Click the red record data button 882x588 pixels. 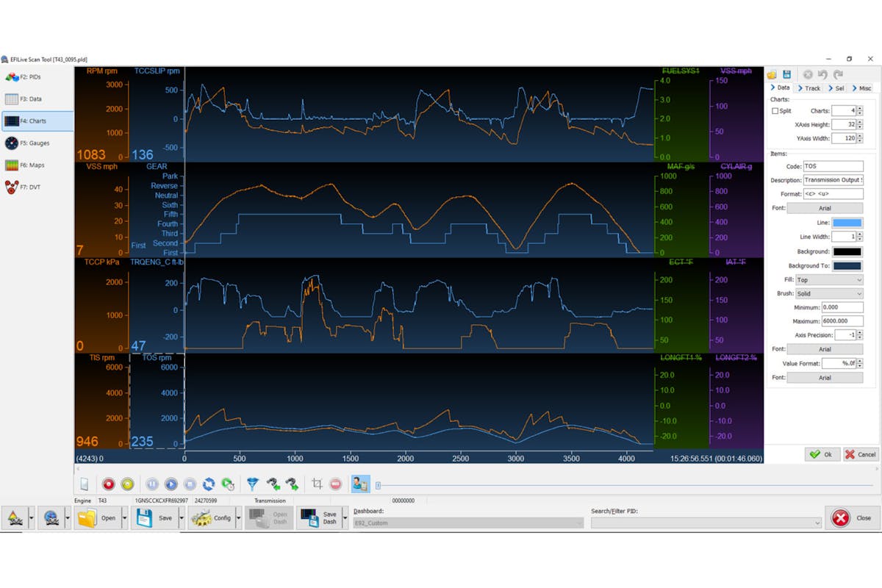(108, 484)
